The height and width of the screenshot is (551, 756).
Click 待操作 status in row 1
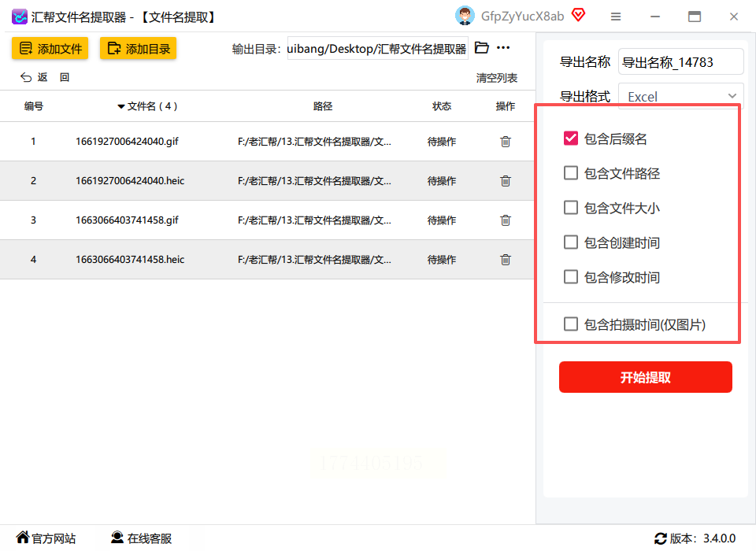(x=442, y=142)
